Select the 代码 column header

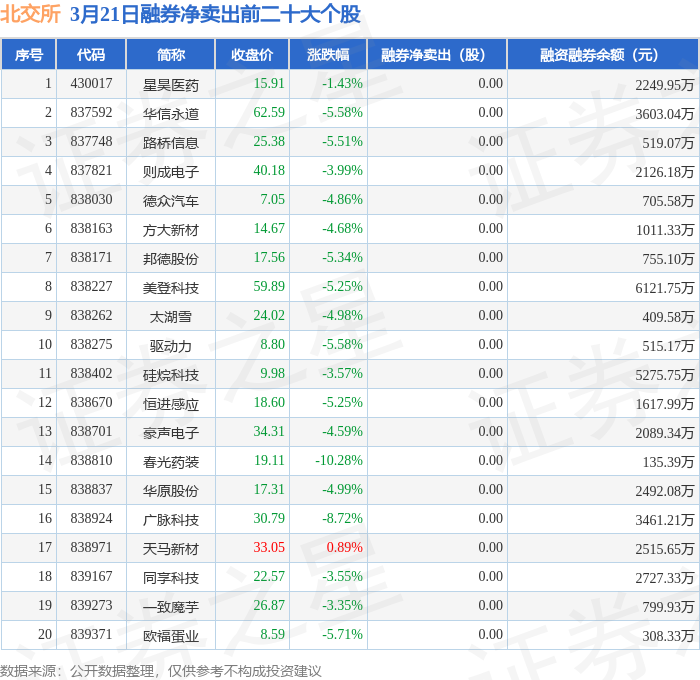(91, 55)
